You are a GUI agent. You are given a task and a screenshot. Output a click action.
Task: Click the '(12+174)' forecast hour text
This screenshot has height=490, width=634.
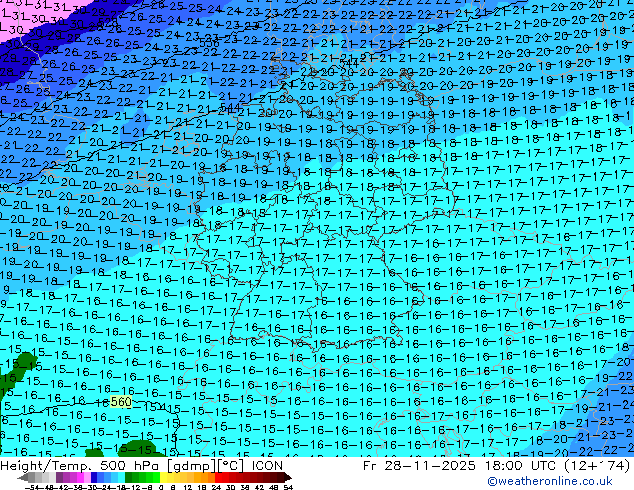point(596,466)
